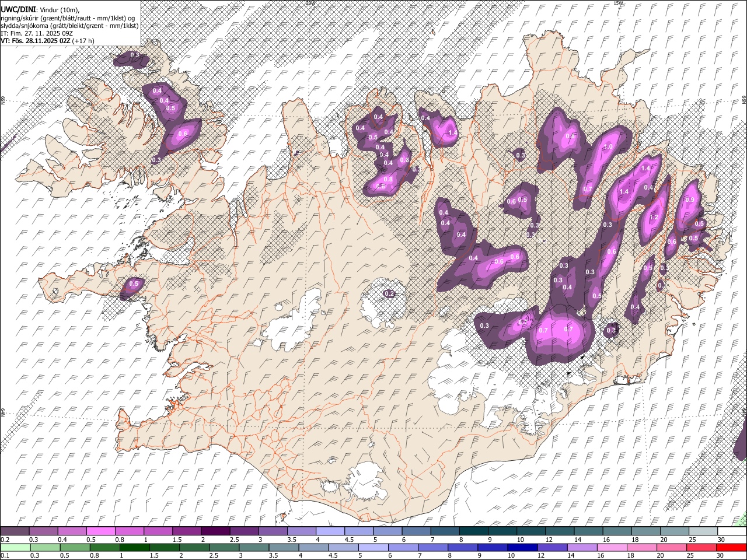The image size is (747, 560).
Task: Select the pale grey 25 swatch in upper scale
Action: (x=703, y=531)
